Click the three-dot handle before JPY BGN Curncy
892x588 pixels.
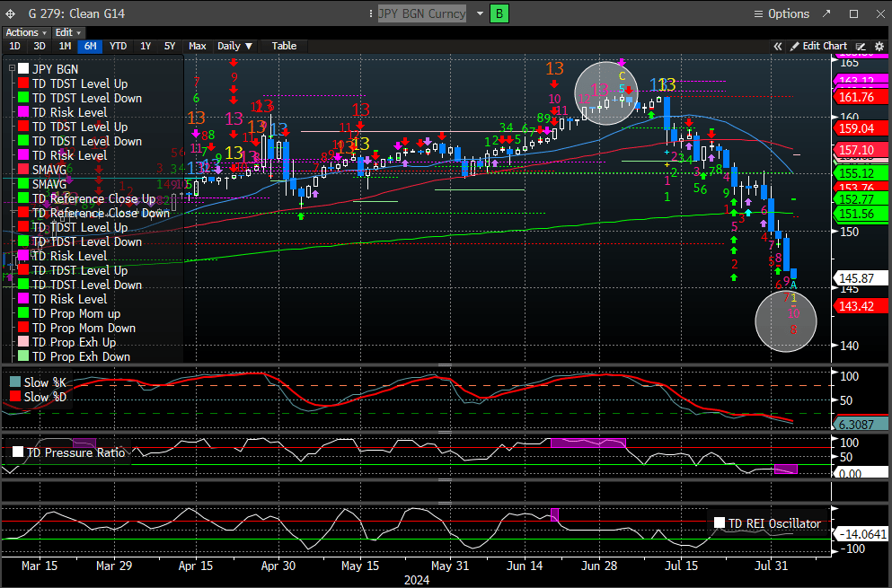tap(372, 13)
